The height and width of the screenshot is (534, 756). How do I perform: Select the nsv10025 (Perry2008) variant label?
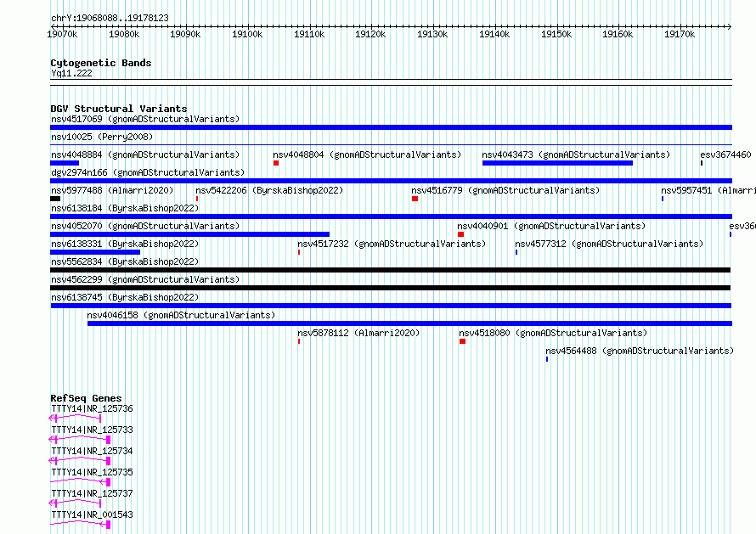tap(102, 137)
